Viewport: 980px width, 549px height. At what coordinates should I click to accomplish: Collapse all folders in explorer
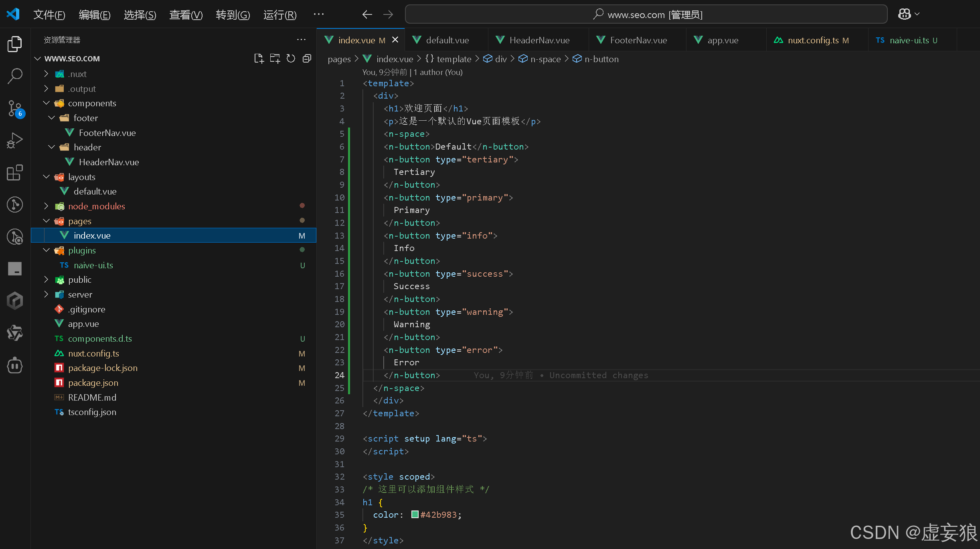[307, 59]
